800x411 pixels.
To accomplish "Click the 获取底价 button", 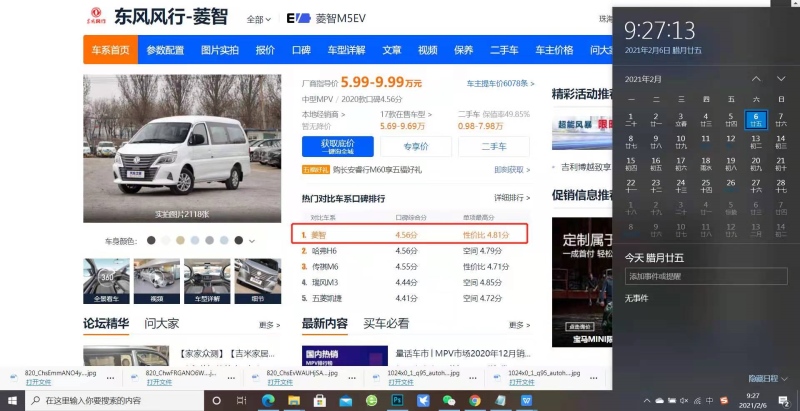I will [x=337, y=146].
